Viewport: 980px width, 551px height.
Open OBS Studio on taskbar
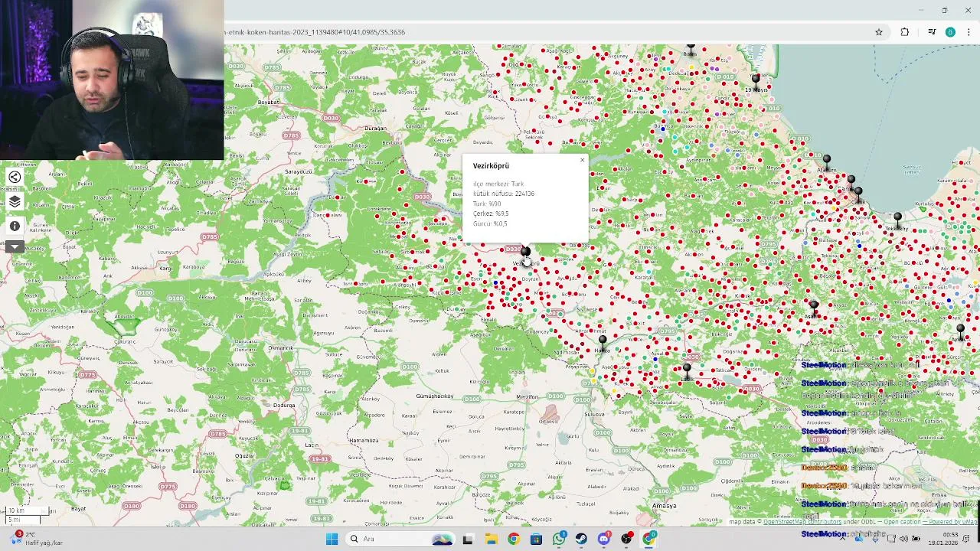tap(627, 539)
